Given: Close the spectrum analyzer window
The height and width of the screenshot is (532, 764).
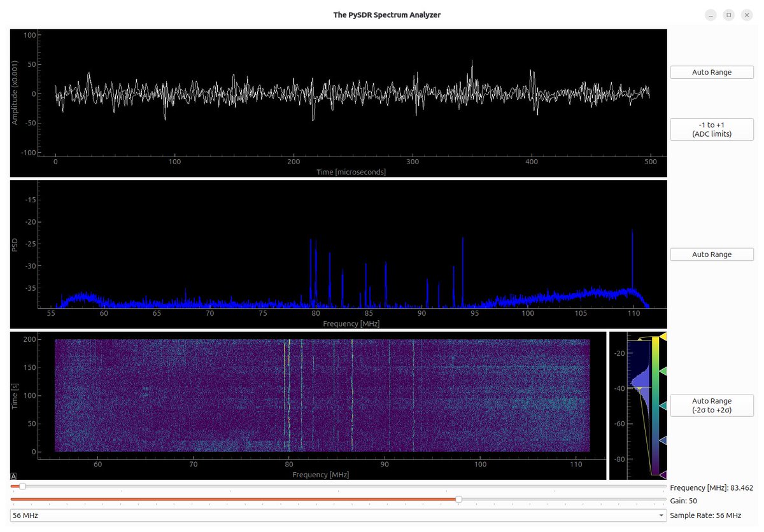Looking at the screenshot, I should tap(747, 15).
